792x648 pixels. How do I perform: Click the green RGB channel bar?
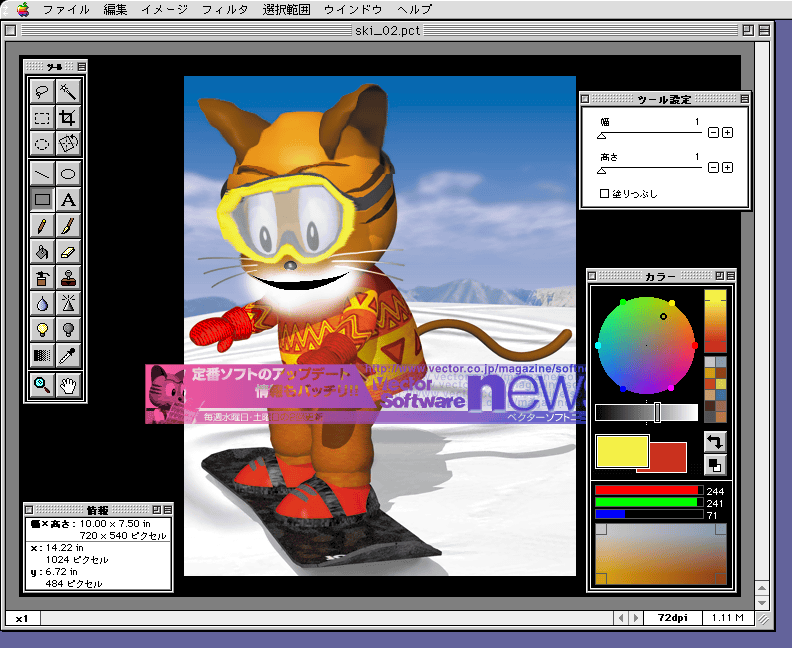pyautogui.click(x=649, y=502)
